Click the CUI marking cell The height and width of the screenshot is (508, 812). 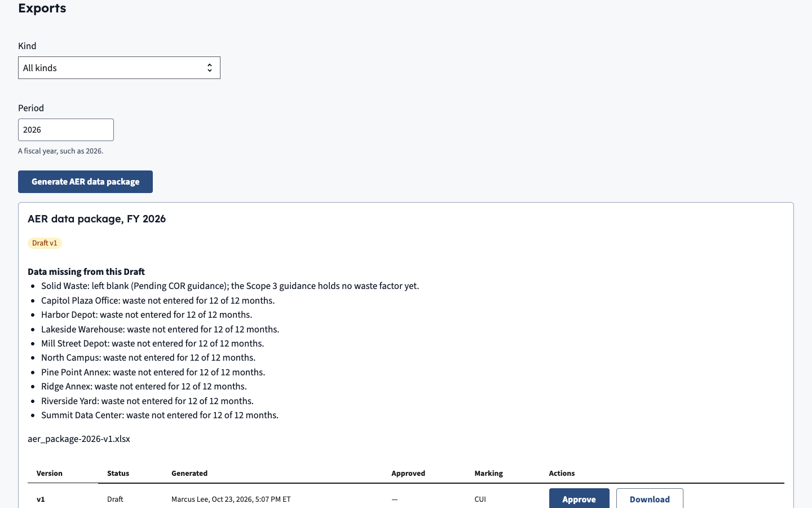click(x=480, y=499)
